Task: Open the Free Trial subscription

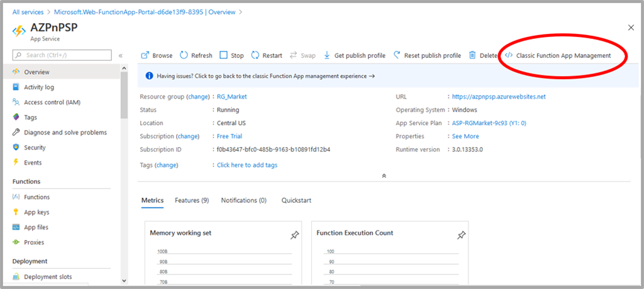Action: 229,136
